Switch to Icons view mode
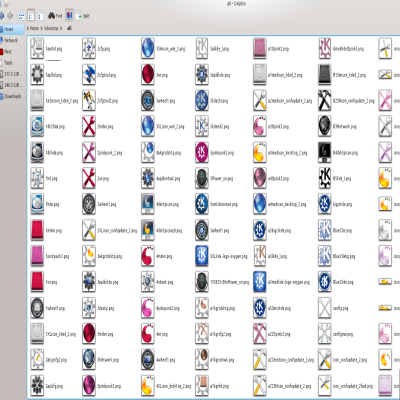Viewport: 400px width, 400px height. (x=21, y=16)
